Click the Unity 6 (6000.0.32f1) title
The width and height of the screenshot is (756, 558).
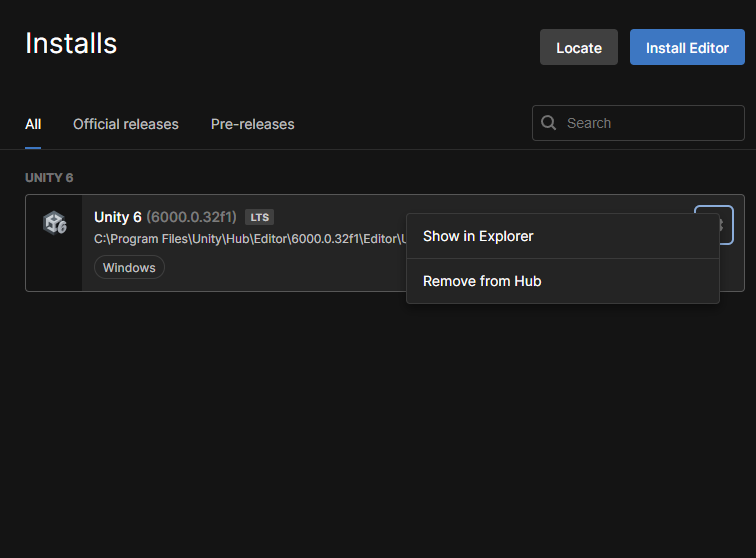pyautogui.click(x=165, y=217)
